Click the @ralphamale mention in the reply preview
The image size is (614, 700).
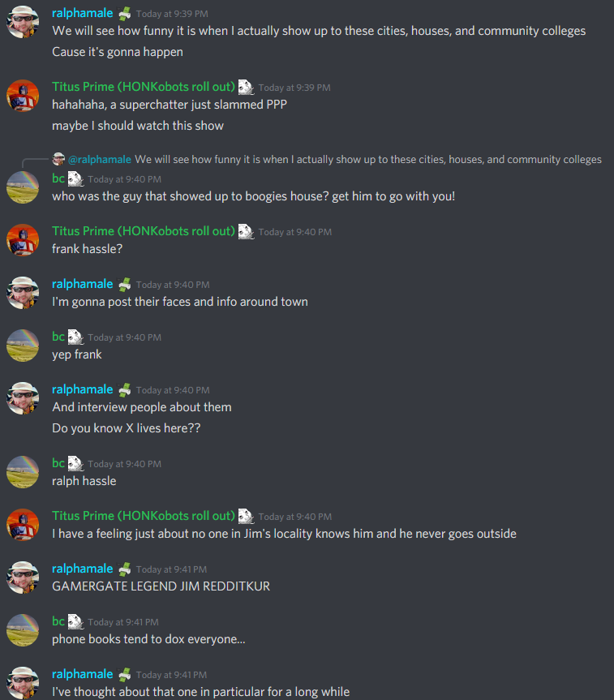click(x=100, y=159)
